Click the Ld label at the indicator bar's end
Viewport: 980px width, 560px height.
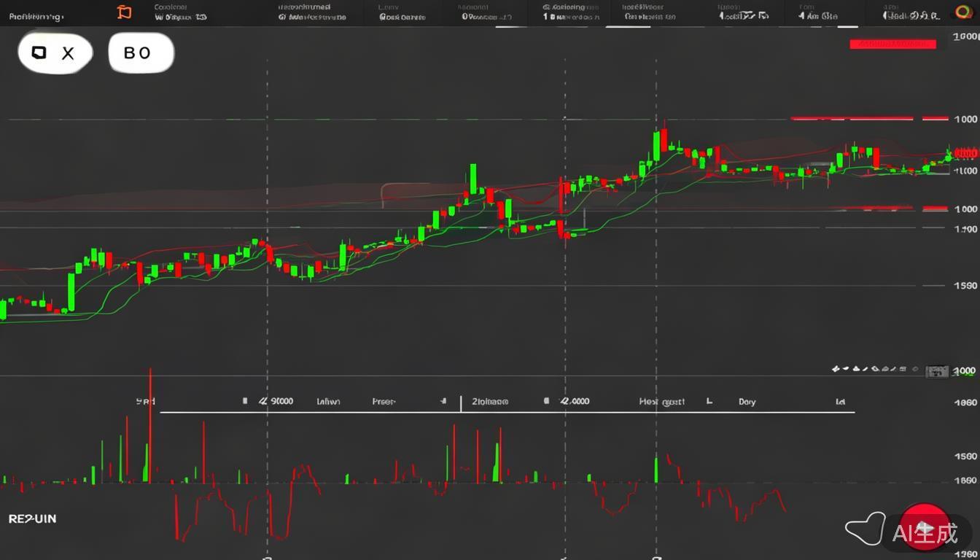[840, 402]
